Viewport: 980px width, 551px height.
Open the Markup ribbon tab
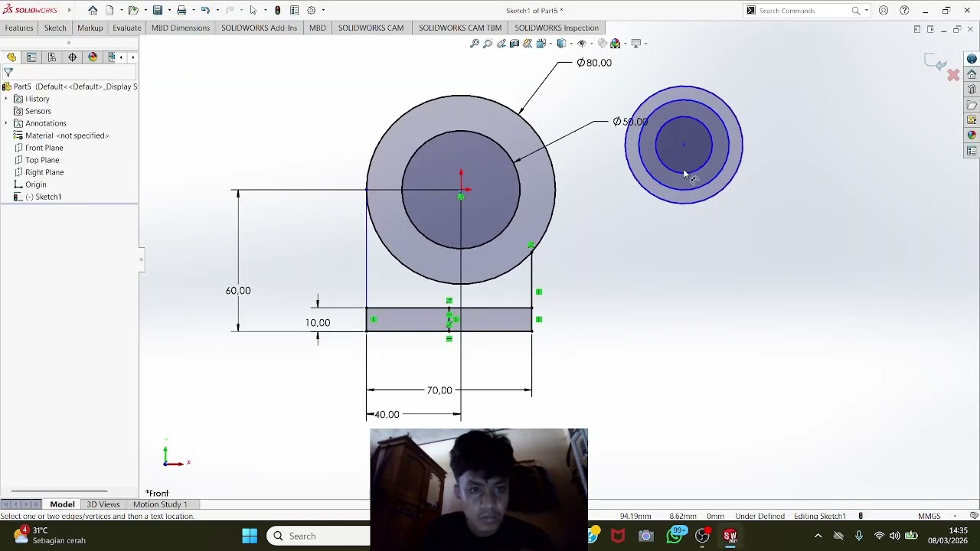90,28
